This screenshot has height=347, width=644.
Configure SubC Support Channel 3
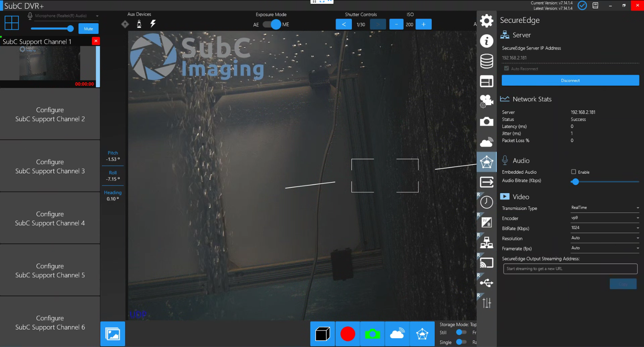pyautogui.click(x=50, y=166)
